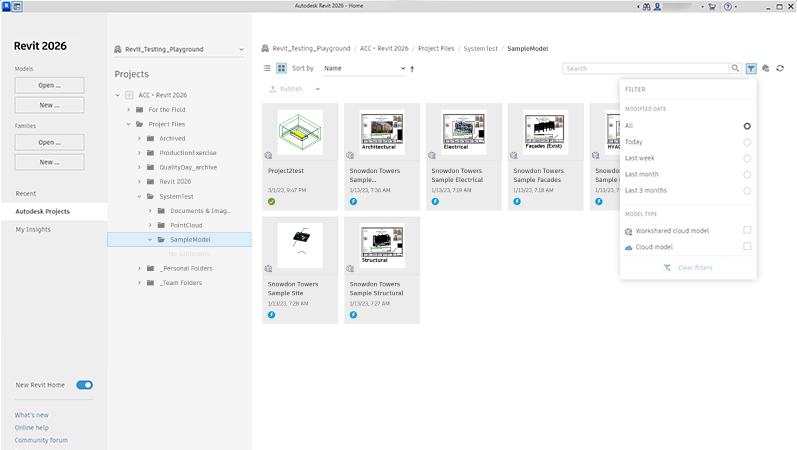Image resolution: width=797 pixels, height=450 pixels.
Task: Click the Workshared cloud model type icon
Action: [628, 231]
